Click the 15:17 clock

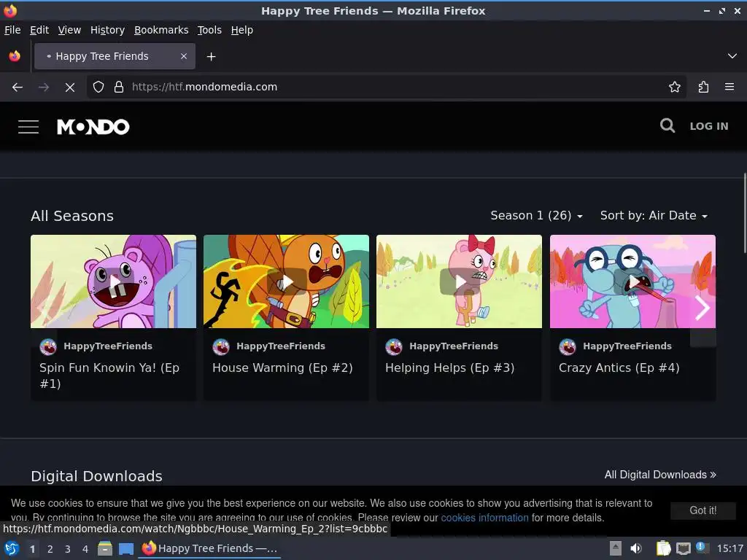(730, 548)
